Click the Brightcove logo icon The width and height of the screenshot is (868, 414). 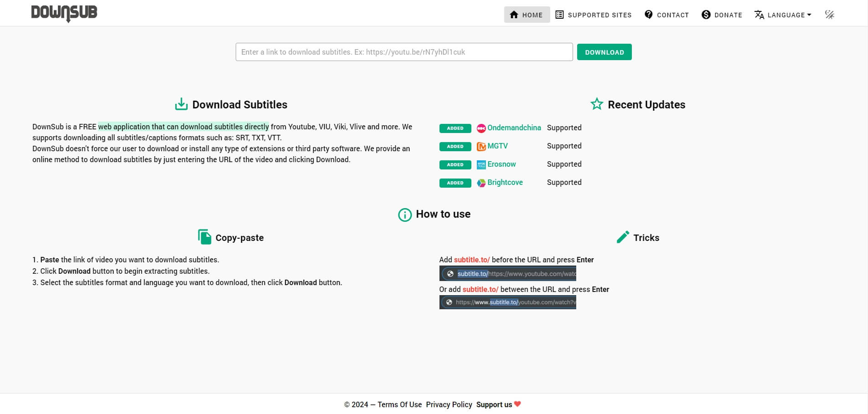tap(481, 183)
